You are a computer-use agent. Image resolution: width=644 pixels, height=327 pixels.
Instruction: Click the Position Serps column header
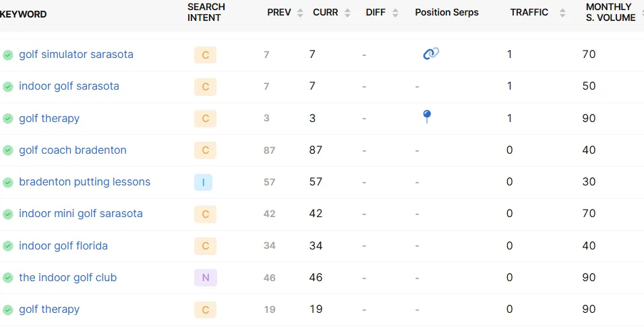(x=447, y=12)
